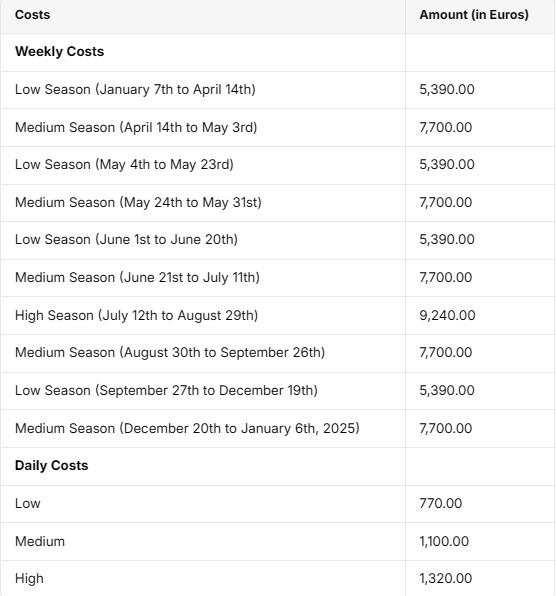Select Medium Season May 24th to May 31st

(x=138, y=202)
